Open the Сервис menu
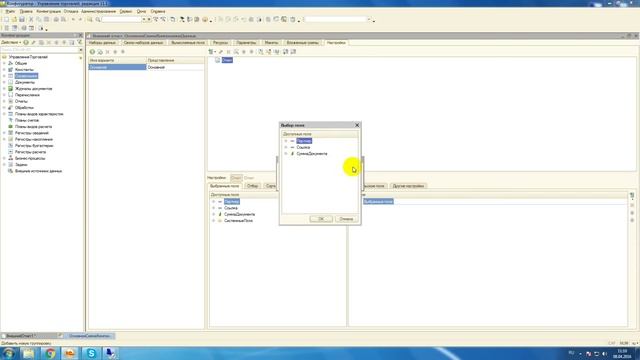The height and width of the screenshot is (360, 640). pos(126,11)
